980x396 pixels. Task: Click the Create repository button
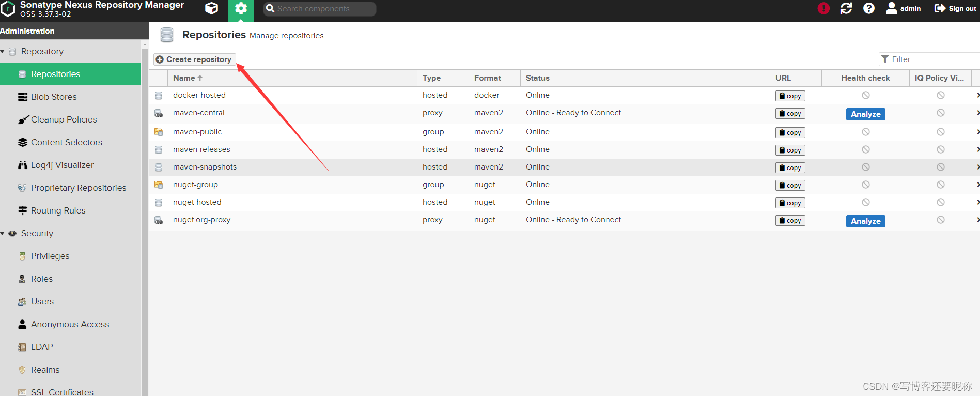(x=194, y=59)
